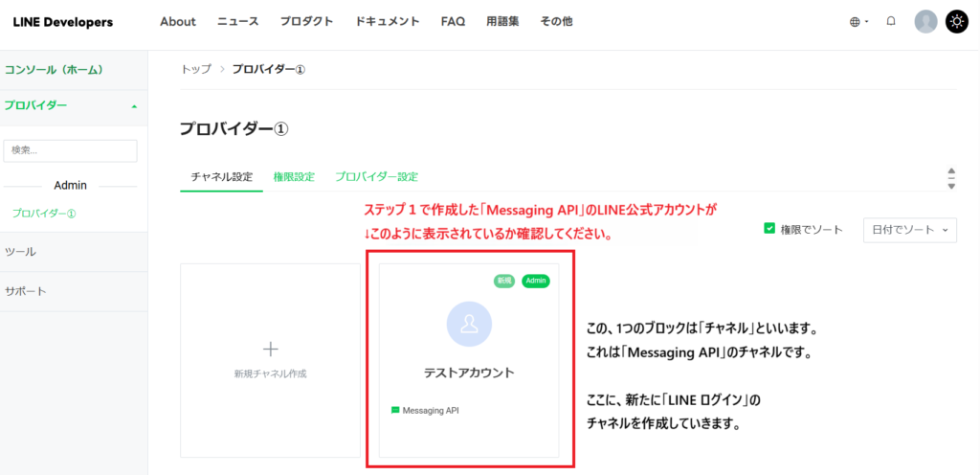Click the 新規 badge on channel card

tap(504, 281)
